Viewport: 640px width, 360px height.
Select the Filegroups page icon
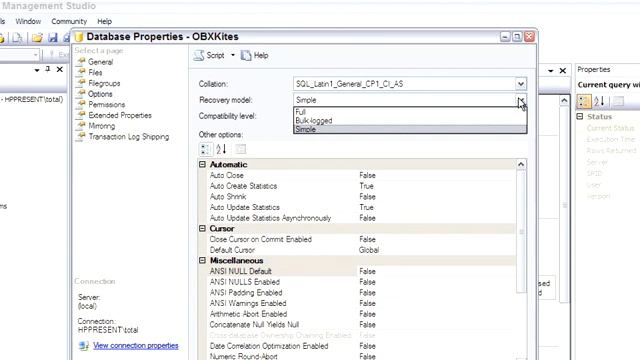point(81,83)
